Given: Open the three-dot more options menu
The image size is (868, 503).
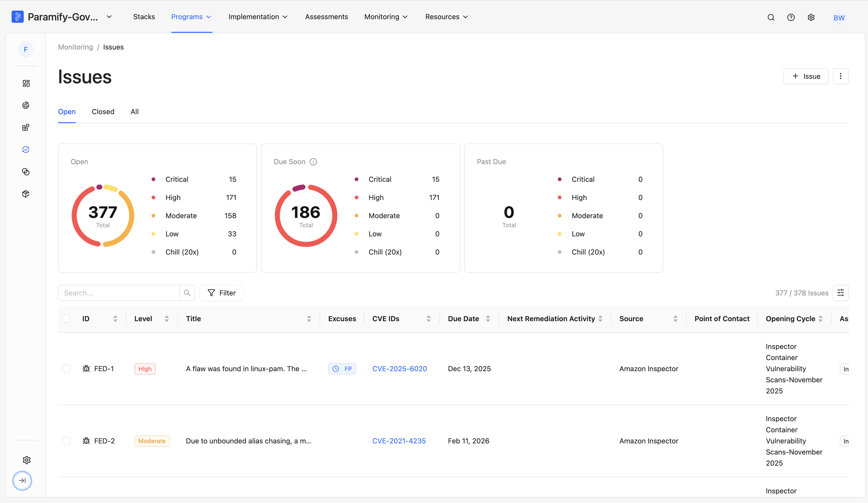Looking at the screenshot, I should pos(840,76).
